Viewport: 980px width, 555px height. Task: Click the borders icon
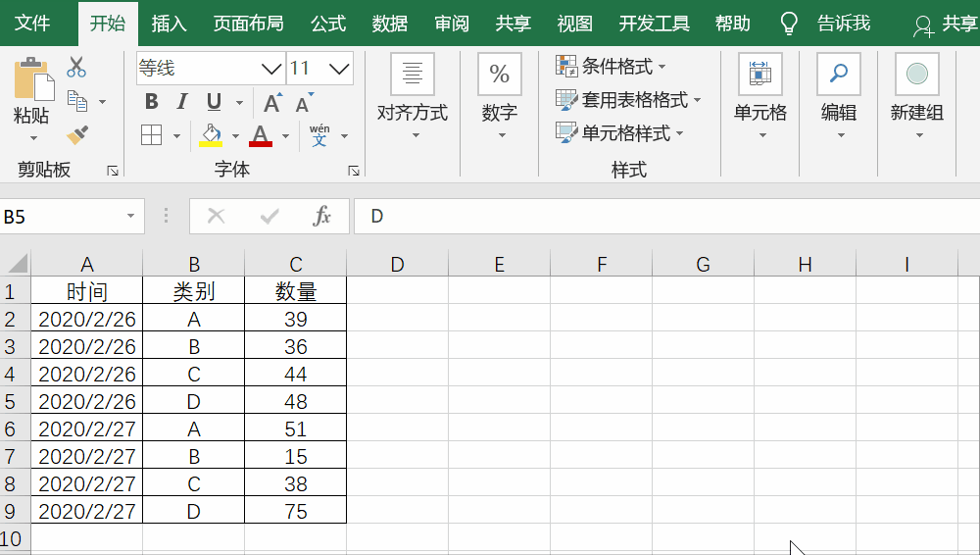pyautogui.click(x=151, y=134)
